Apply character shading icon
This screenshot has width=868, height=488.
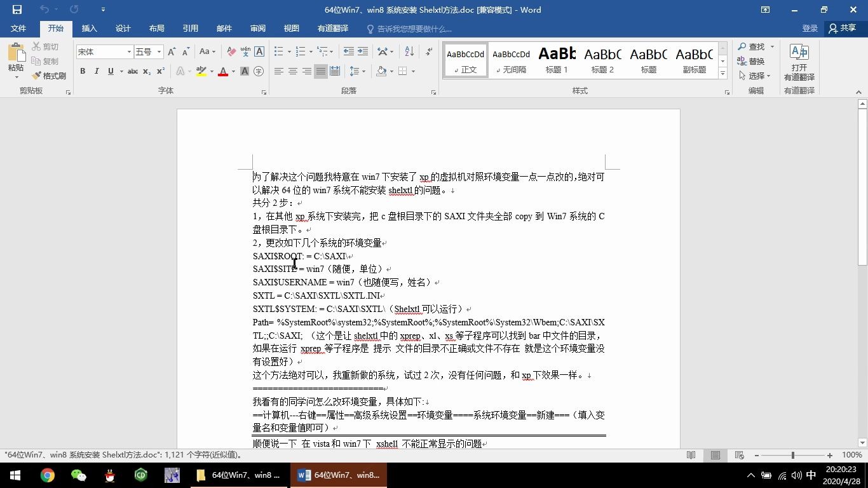(245, 71)
